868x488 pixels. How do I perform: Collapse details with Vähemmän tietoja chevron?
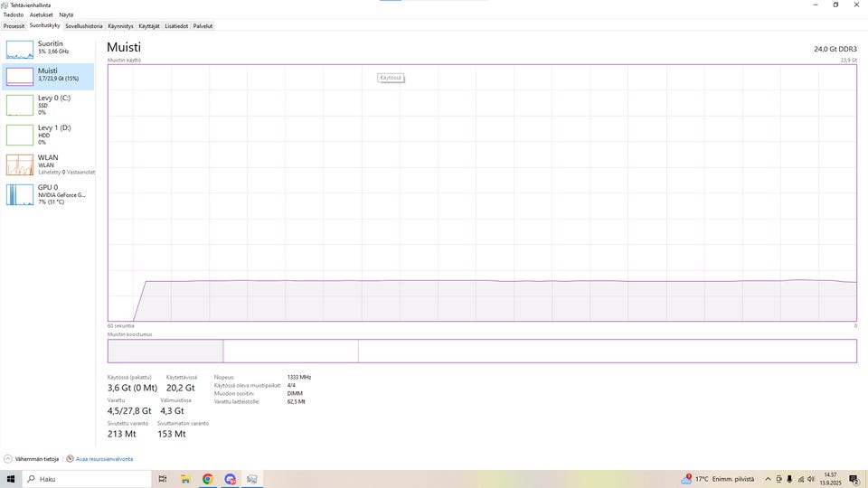tap(8, 459)
